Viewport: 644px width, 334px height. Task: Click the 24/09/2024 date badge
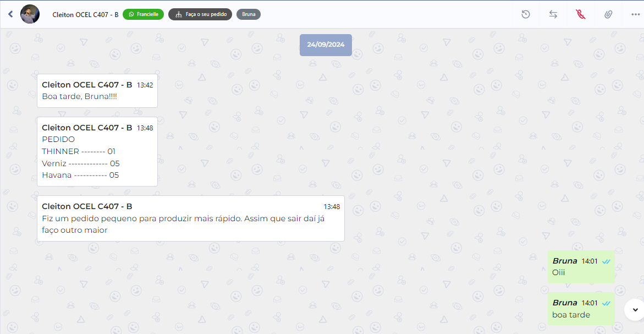(x=326, y=45)
